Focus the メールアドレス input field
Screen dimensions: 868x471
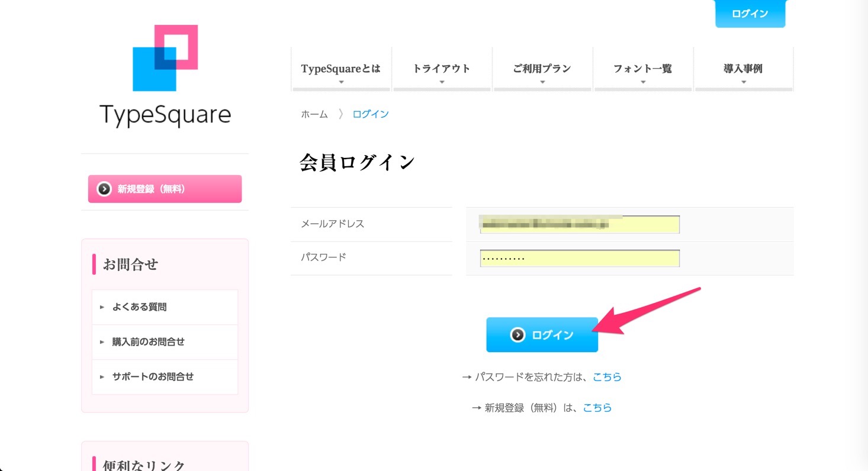pyautogui.click(x=580, y=224)
